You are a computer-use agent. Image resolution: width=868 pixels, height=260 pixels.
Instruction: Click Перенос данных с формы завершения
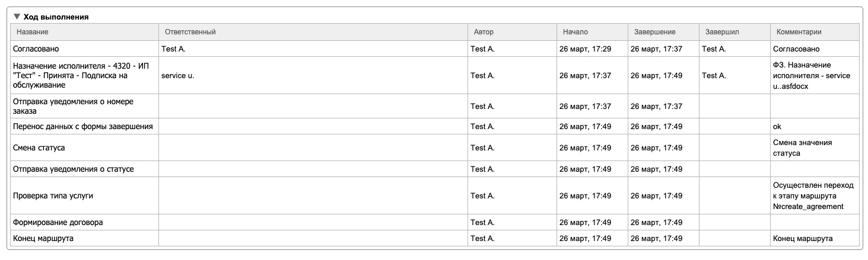83,126
